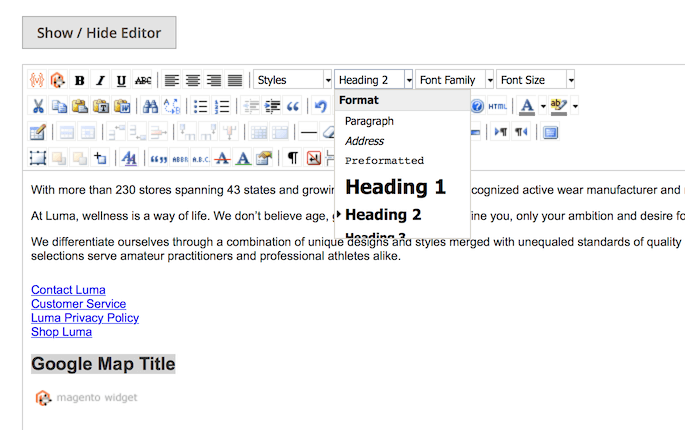Apply italic with the I icon
Screen dimensions: 685x430
pos(100,80)
